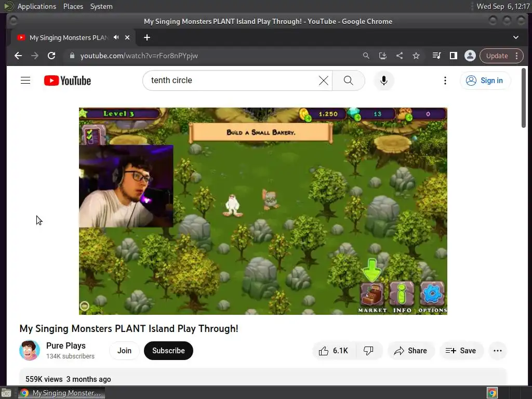The image size is (532, 399).
Task: Expand the tab search chevron
Action: pyautogui.click(x=516, y=37)
